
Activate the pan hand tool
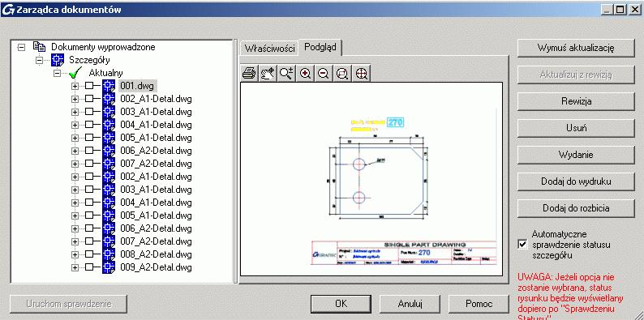268,74
